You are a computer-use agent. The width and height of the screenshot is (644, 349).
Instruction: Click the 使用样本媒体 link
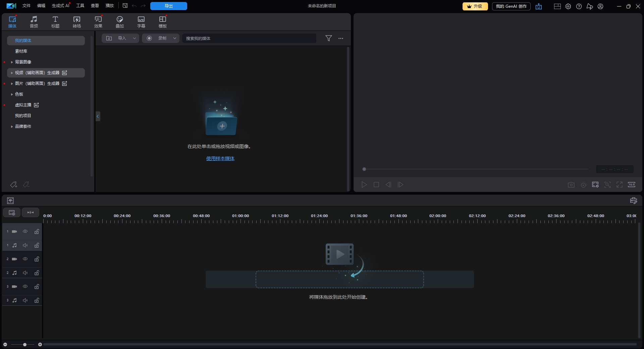pos(220,159)
